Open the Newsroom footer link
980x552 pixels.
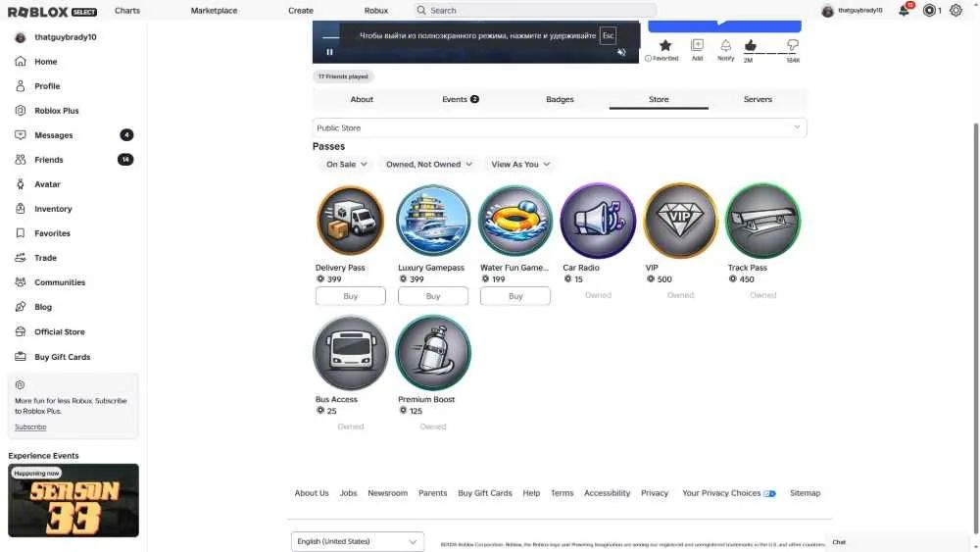coord(387,493)
